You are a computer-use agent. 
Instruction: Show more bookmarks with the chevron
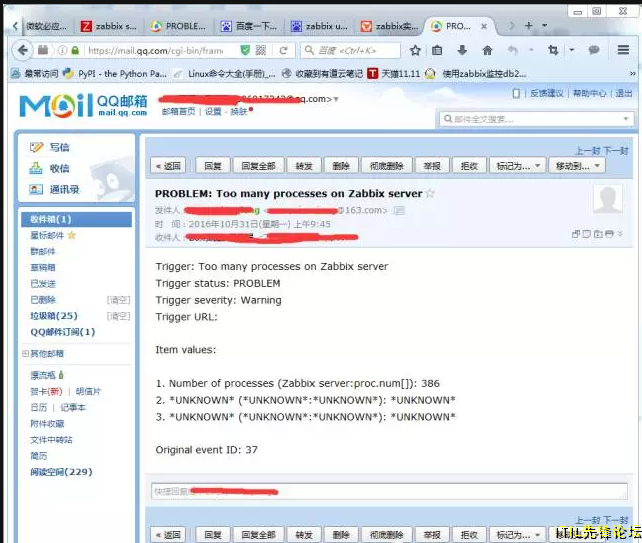point(632,74)
